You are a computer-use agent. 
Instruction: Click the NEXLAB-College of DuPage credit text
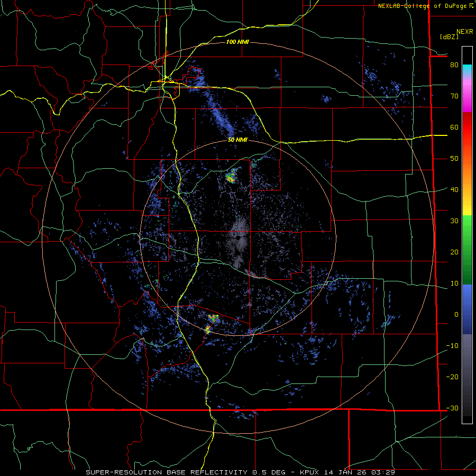(x=422, y=6)
